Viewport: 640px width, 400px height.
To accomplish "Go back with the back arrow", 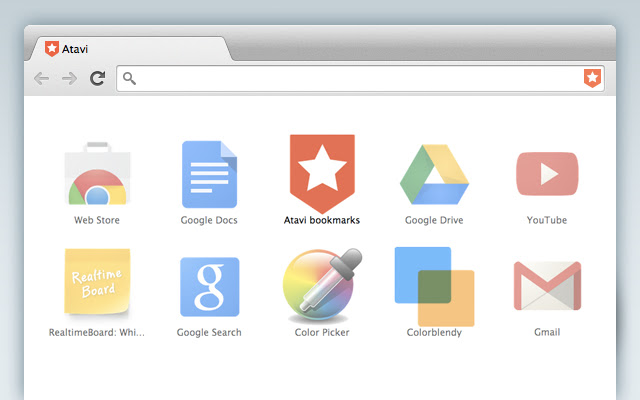I will (x=42, y=78).
